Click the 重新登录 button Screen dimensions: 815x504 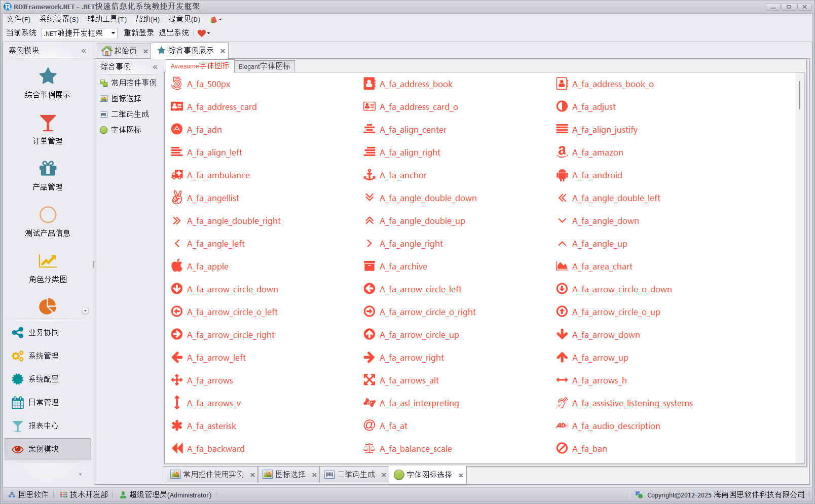click(x=138, y=33)
